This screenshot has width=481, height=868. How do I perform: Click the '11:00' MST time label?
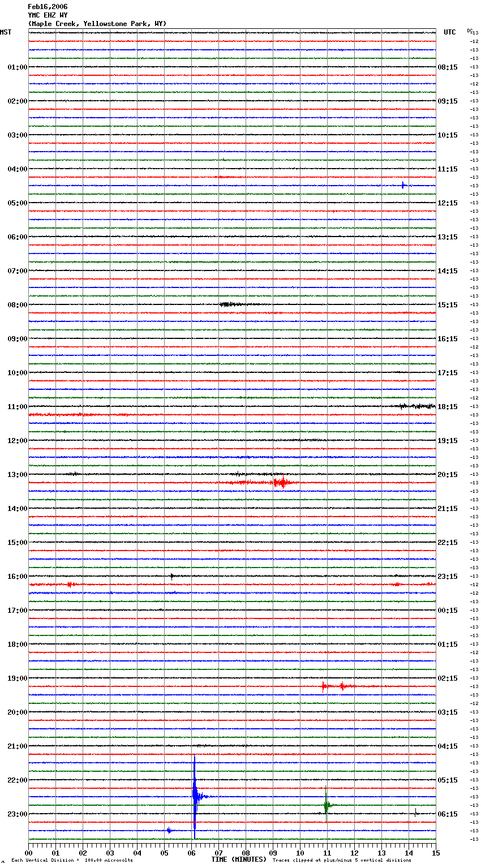(17, 407)
